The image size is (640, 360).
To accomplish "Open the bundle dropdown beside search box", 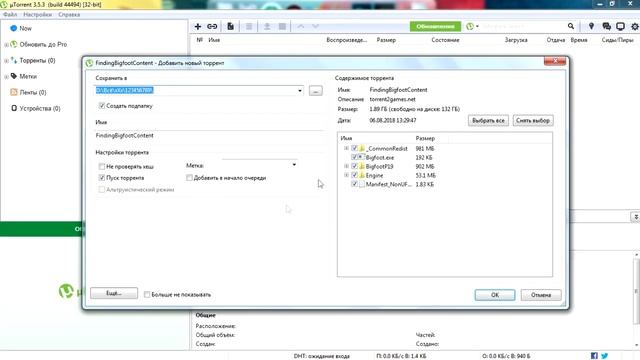I will pos(473,27).
